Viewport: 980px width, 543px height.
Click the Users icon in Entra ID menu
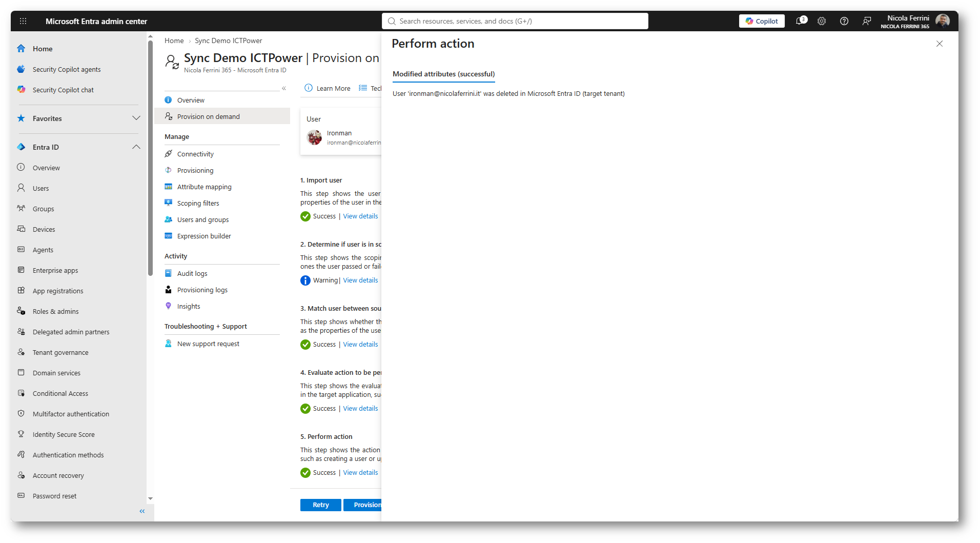tap(21, 188)
